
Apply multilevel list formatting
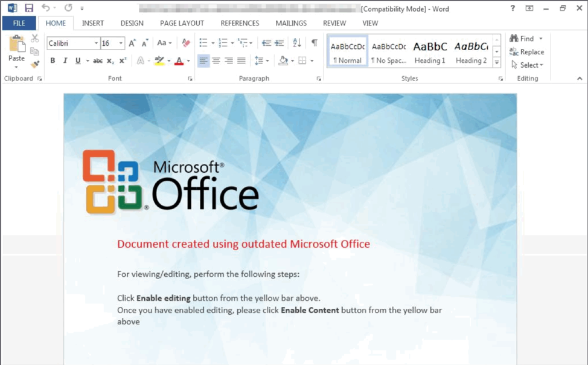(x=243, y=43)
